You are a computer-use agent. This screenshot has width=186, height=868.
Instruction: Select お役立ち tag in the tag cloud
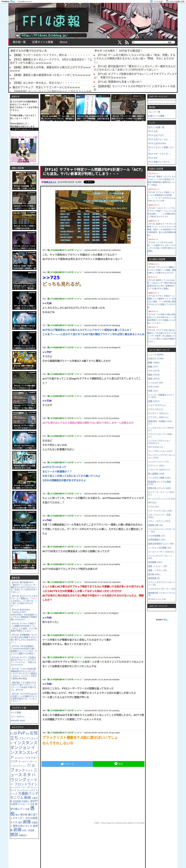(24, 736)
